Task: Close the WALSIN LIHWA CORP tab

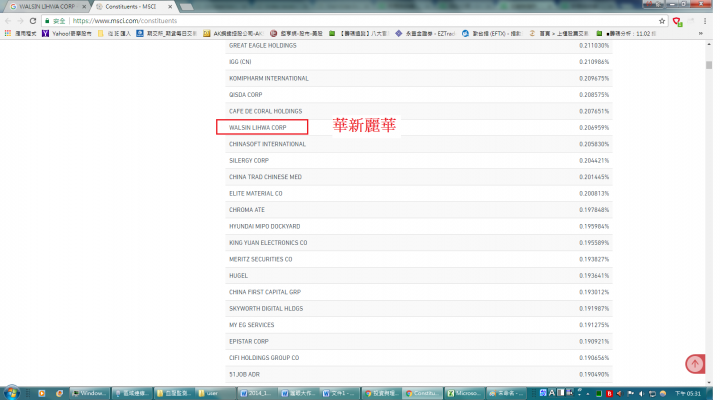Action: [x=84, y=7]
